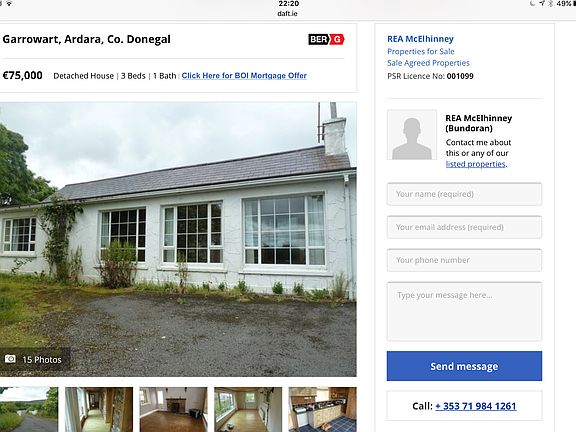576x432 pixels.
Task: Open the main house photo
Action: coord(178,239)
